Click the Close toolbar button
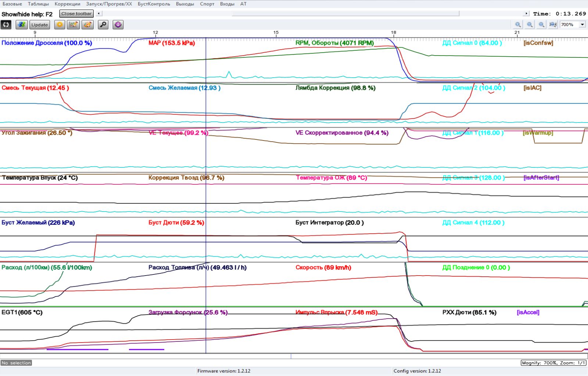 [x=76, y=14]
